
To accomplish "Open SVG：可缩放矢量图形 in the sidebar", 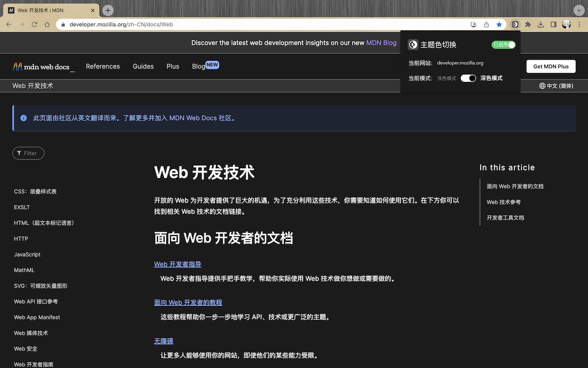I will (x=41, y=286).
